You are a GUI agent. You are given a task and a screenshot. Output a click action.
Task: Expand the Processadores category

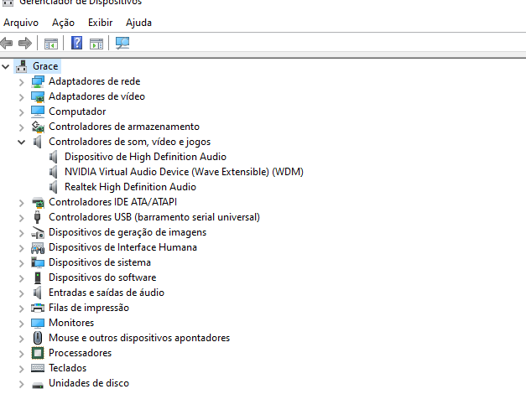pyautogui.click(x=22, y=354)
